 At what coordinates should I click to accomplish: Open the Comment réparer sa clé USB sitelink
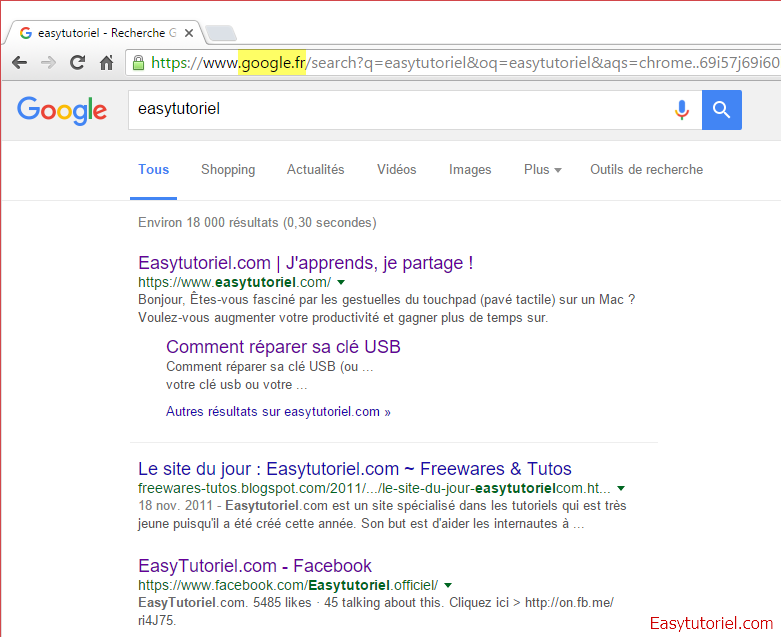(x=283, y=347)
